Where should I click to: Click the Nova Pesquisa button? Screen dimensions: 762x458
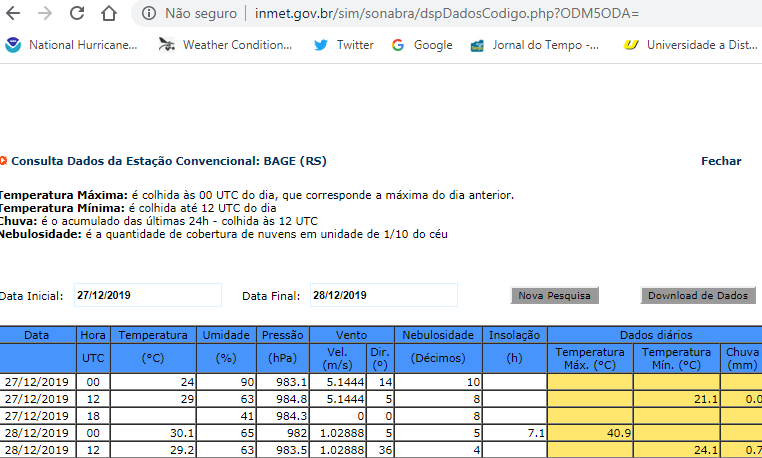pyautogui.click(x=554, y=296)
